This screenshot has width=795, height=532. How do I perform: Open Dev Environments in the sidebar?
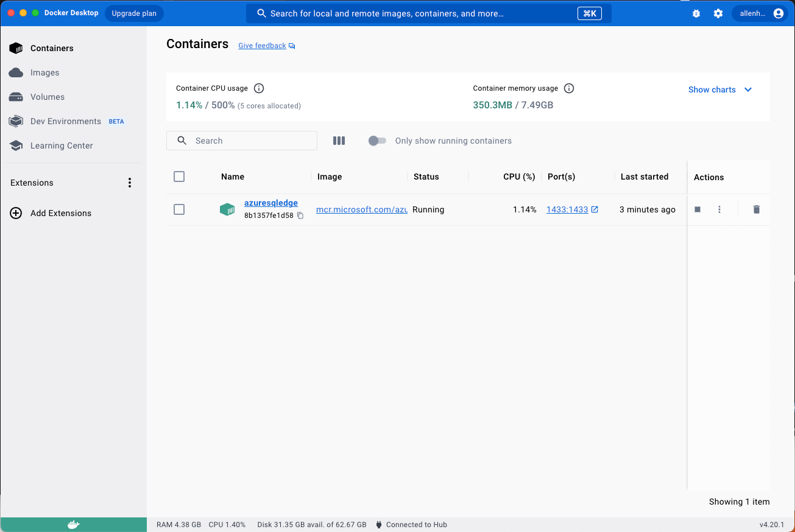tap(73, 121)
